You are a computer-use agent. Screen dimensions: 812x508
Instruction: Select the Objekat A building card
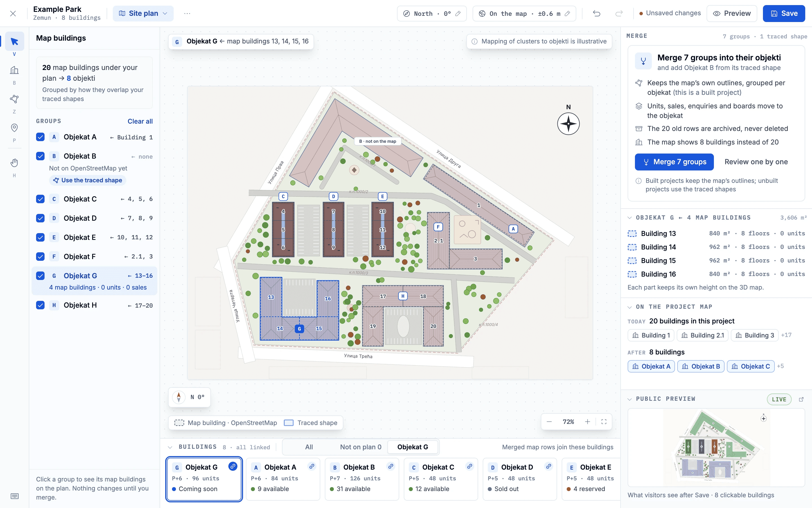(283, 479)
